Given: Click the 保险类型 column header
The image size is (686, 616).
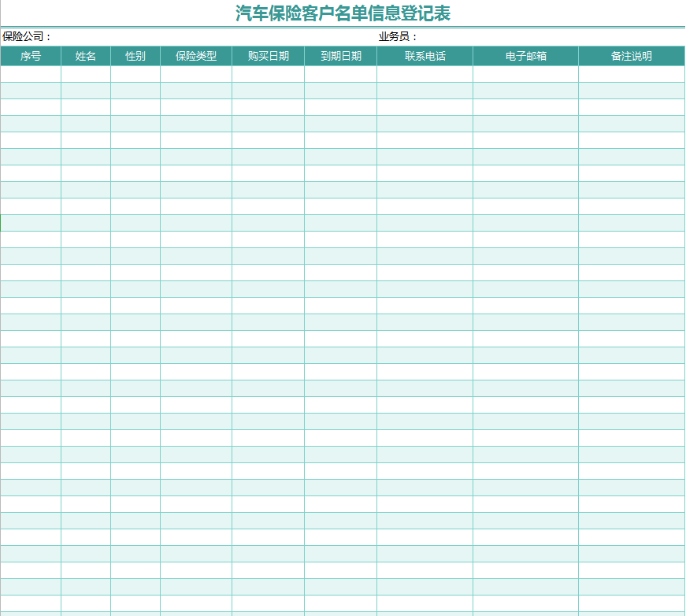Looking at the screenshot, I should (195, 56).
